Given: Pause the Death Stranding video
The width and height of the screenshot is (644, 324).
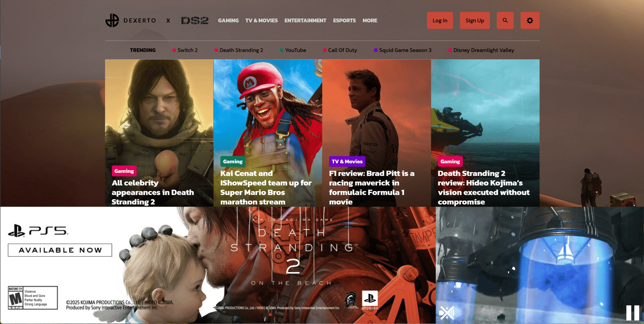Looking at the screenshot, I should coord(633,313).
